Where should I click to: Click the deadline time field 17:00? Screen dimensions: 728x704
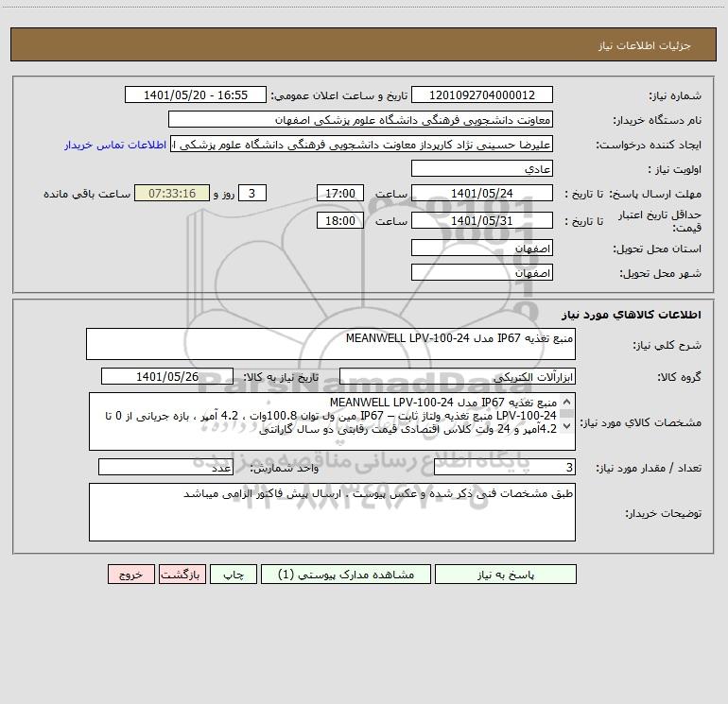click(339, 193)
